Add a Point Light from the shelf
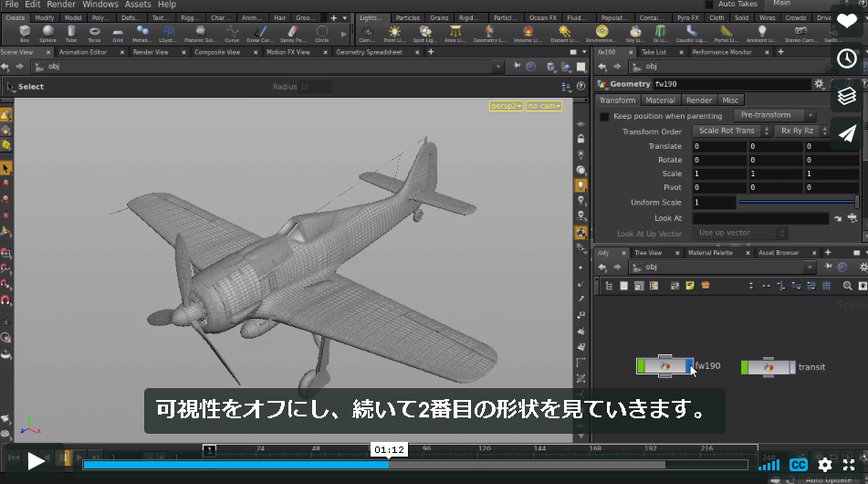The width and height of the screenshot is (868, 484). coord(394,33)
